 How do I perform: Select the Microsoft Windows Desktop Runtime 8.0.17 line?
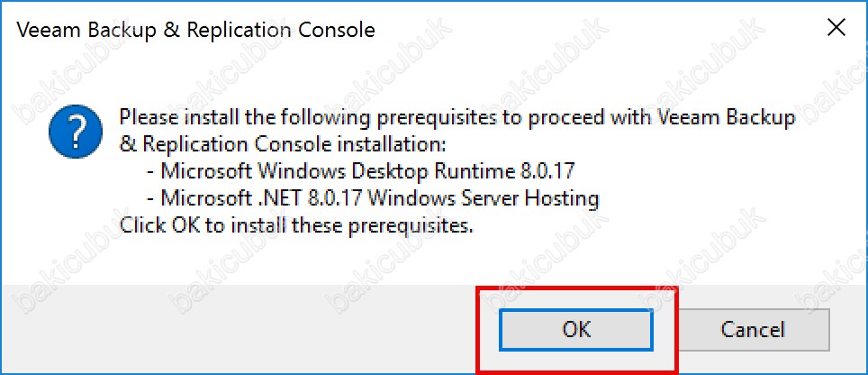(360, 171)
